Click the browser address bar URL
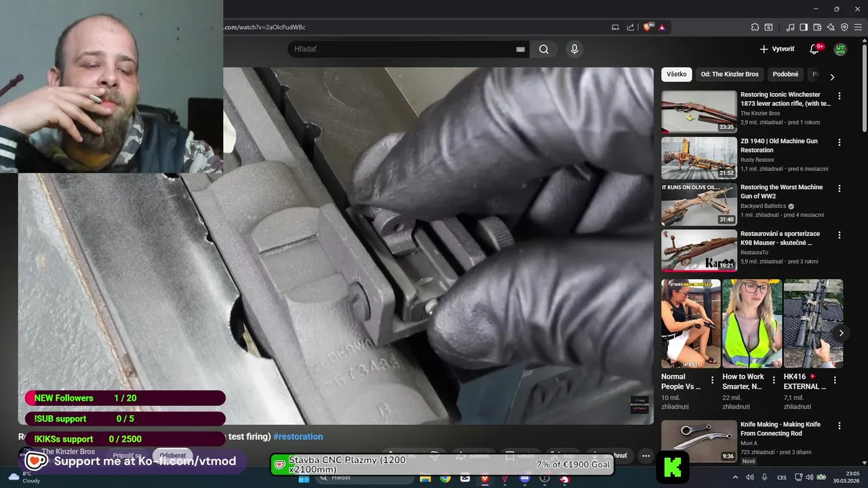This screenshot has width=868, height=488. [265, 27]
